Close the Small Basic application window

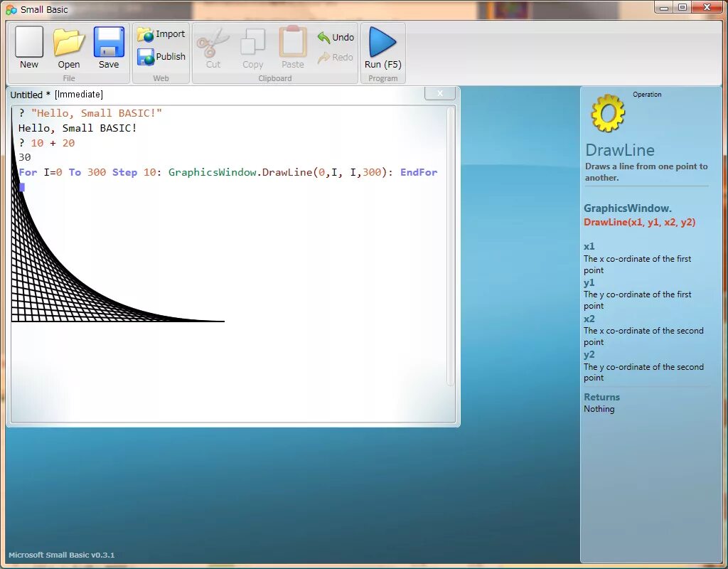click(x=707, y=7)
